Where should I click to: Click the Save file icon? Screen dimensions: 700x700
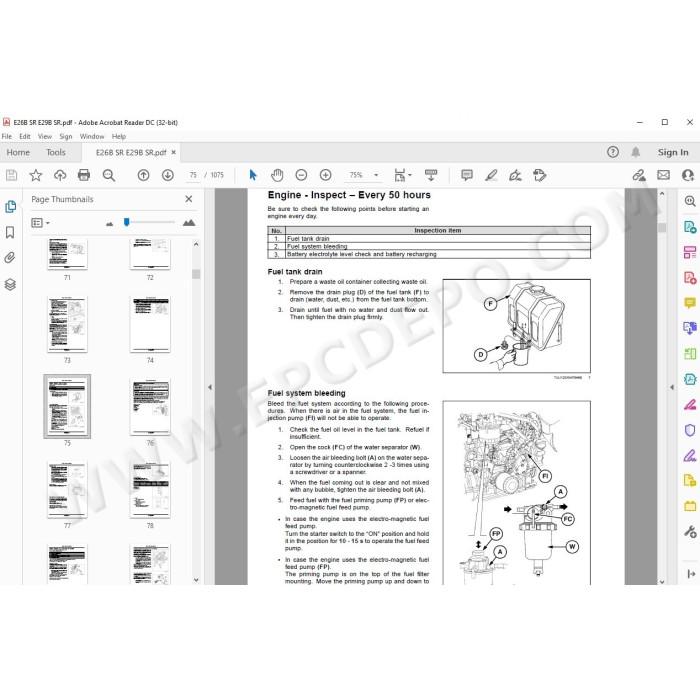point(12,175)
